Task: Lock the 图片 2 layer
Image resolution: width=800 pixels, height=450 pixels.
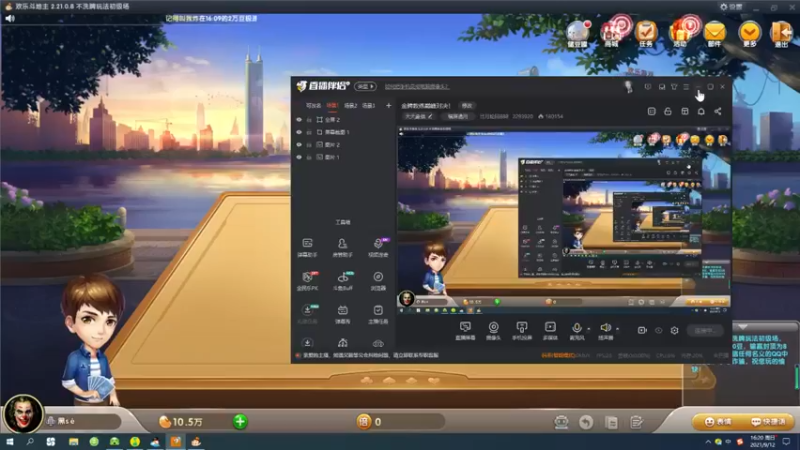Action: click(x=309, y=145)
